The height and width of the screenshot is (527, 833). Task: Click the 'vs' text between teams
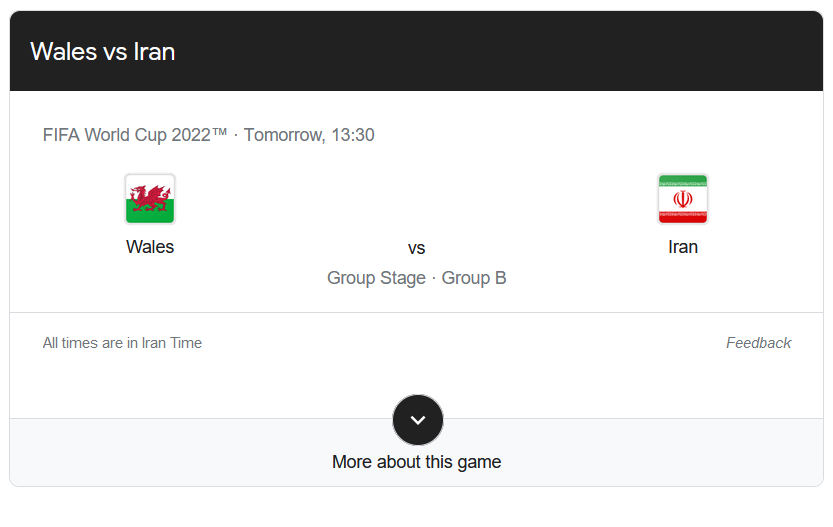[417, 248]
